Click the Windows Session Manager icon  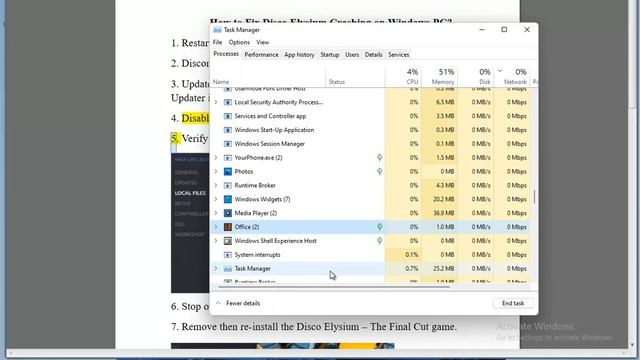point(228,144)
